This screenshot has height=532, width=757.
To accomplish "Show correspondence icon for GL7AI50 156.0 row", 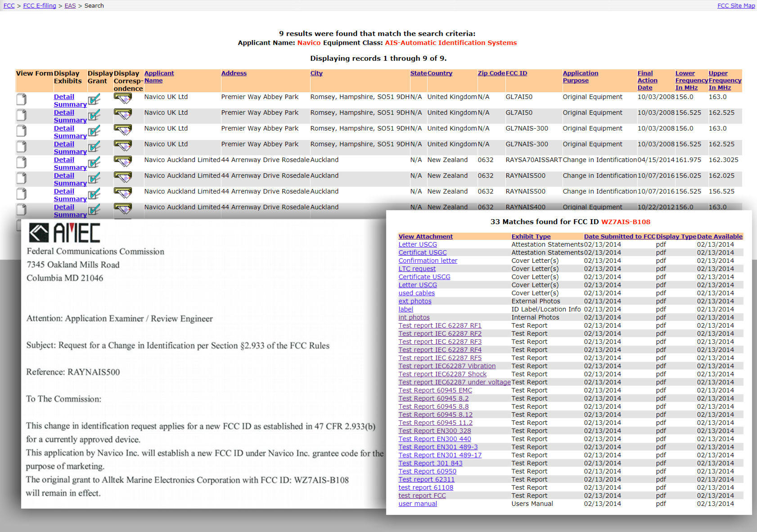I will (x=123, y=99).
